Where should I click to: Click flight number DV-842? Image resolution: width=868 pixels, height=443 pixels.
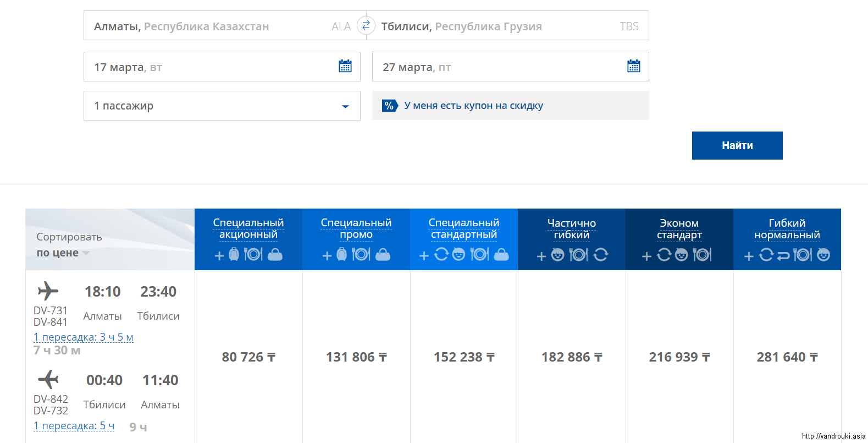click(51, 399)
